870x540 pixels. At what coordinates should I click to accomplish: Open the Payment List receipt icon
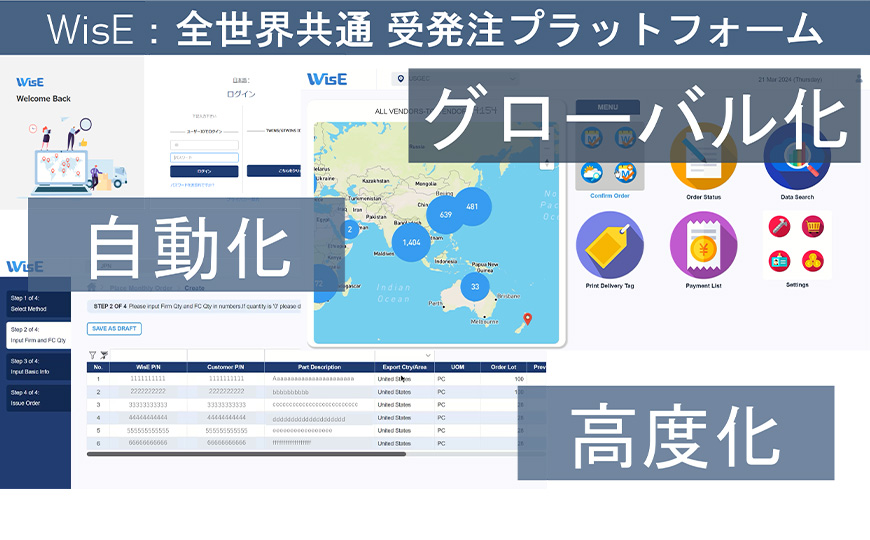[704, 245]
